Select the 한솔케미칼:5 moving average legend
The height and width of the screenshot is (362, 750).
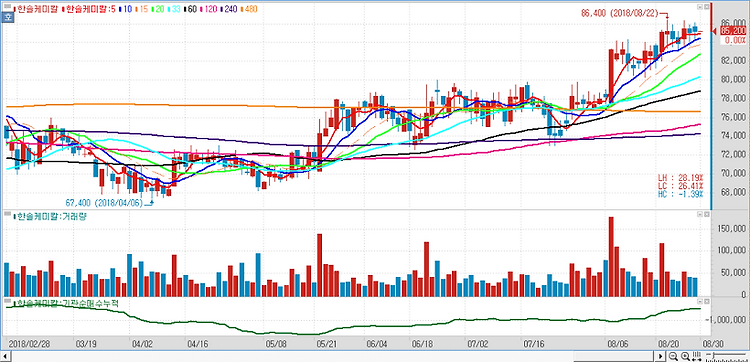coord(88,9)
